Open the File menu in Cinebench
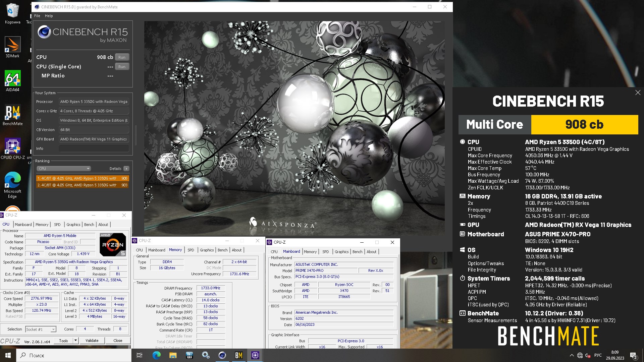 point(37,16)
